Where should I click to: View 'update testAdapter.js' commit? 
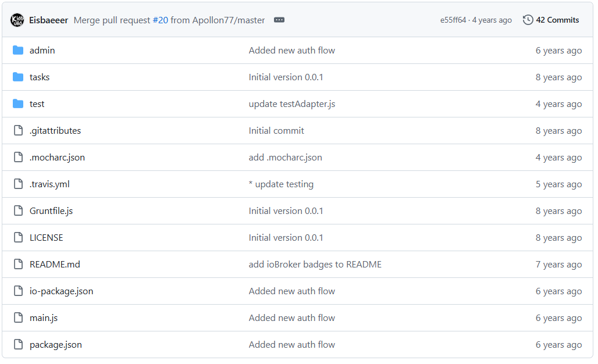click(x=292, y=104)
